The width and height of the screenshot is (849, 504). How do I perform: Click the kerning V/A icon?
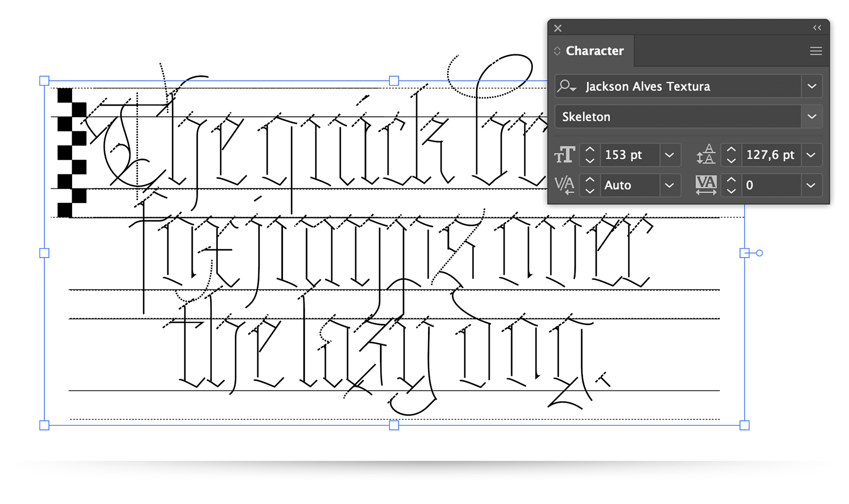pyautogui.click(x=565, y=185)
